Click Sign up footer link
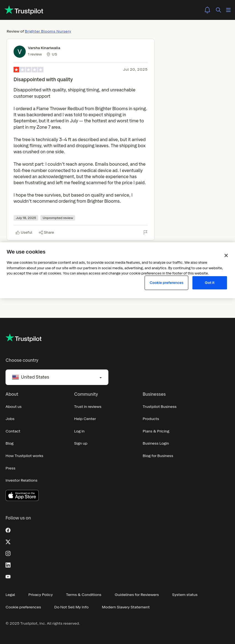This screenshot has width=235, height=644. click(81, 444)
